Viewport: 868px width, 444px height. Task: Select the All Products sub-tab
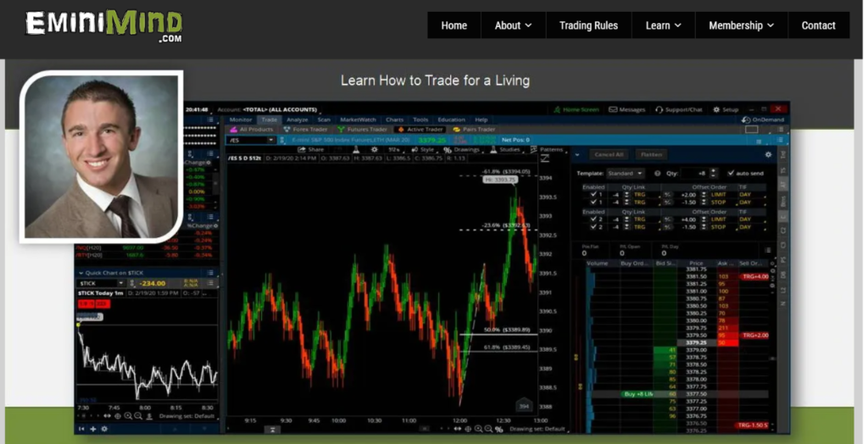coord(252,130)
